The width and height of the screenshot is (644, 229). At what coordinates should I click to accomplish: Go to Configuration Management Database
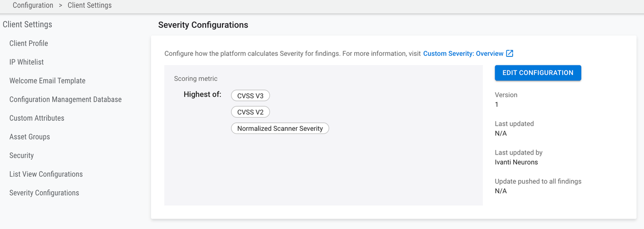pos(65,99)
